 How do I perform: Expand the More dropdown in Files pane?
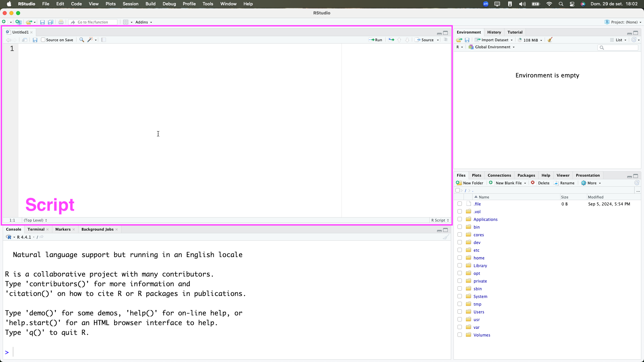(591, 183)
